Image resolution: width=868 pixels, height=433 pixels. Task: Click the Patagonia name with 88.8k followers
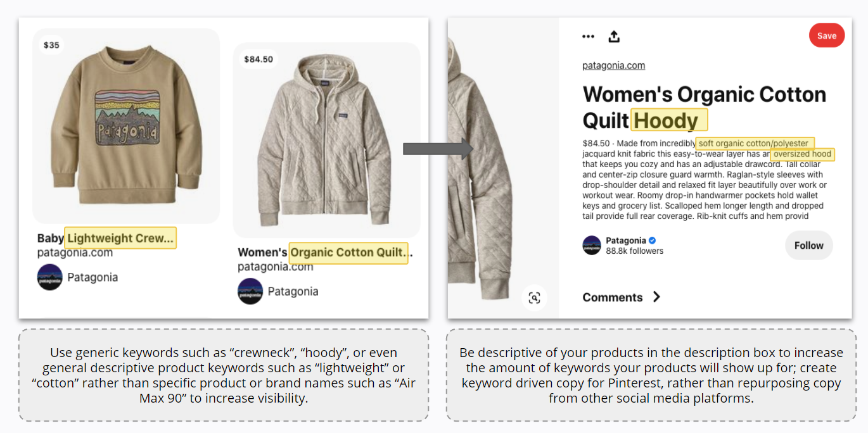pyautogui.click(x=625, y=241)
